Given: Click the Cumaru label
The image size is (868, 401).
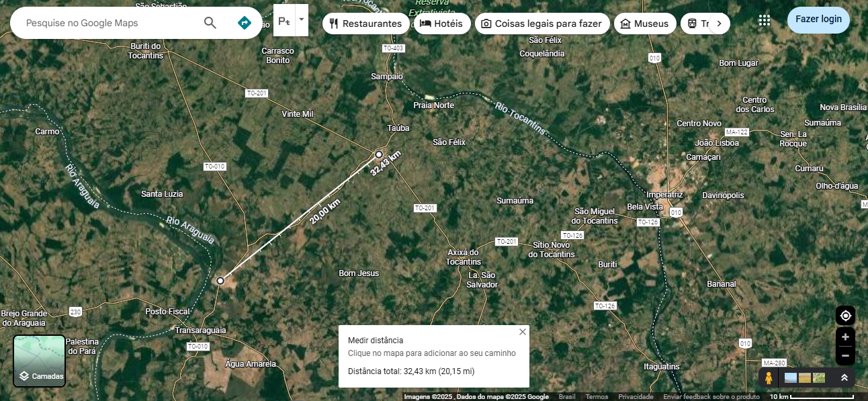Looking at the screenshot, I should 809,169.
